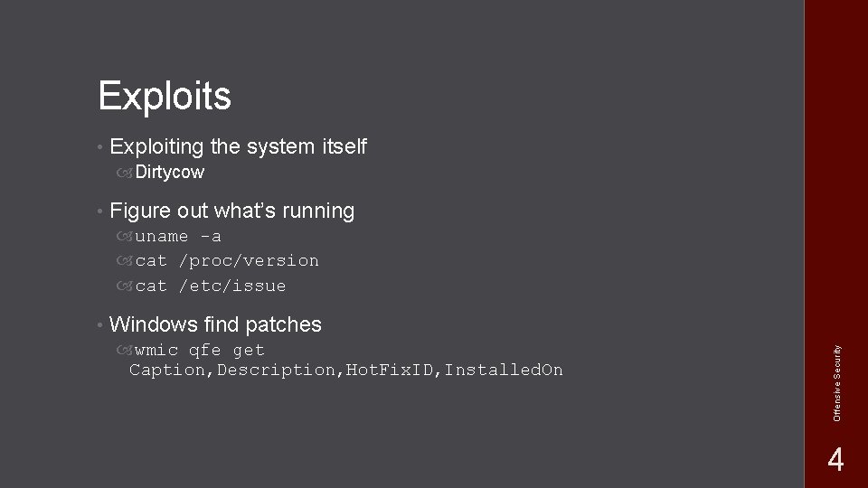Image resolution: width=868 pixels, height=488 pixels.
Task: Select the Exploiting the system itself heading
Action: 238,146
